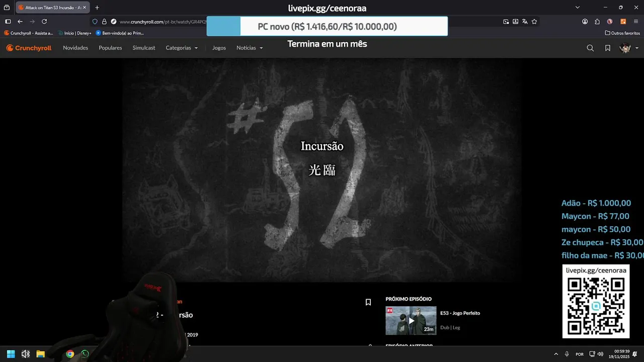Screen dimensions: 644x362
Task: Translate this page icon
Action: [x=525, y=22]
